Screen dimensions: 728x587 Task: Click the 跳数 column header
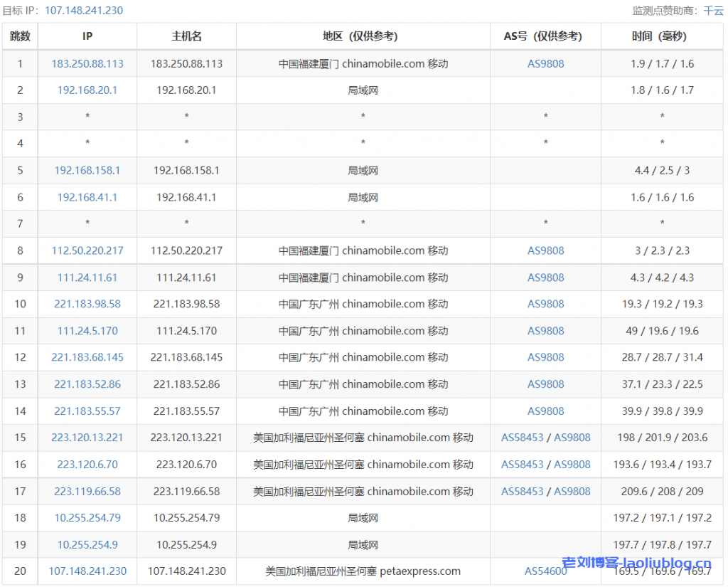pyautogui.click(x=20, y=36)
